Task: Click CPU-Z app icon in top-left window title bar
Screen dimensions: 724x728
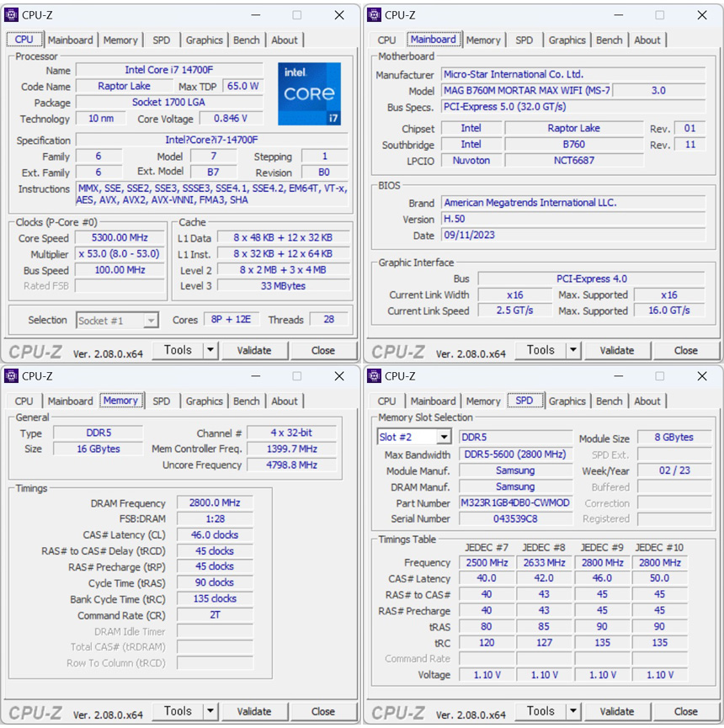Action: 11,15
